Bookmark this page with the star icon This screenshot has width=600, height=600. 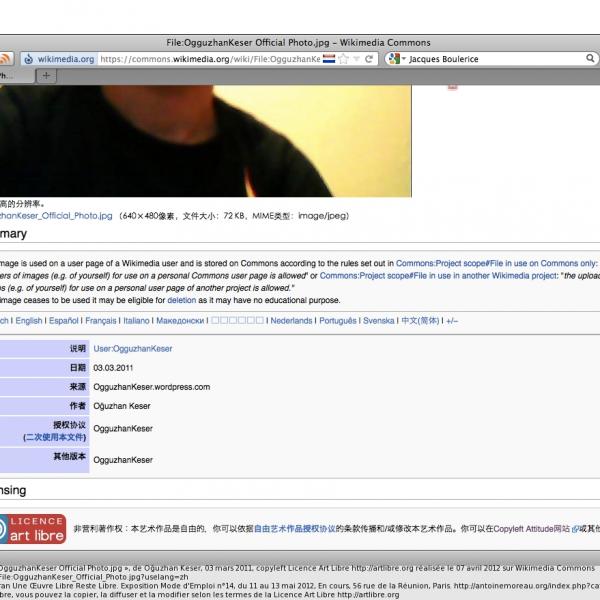point(344,59)
